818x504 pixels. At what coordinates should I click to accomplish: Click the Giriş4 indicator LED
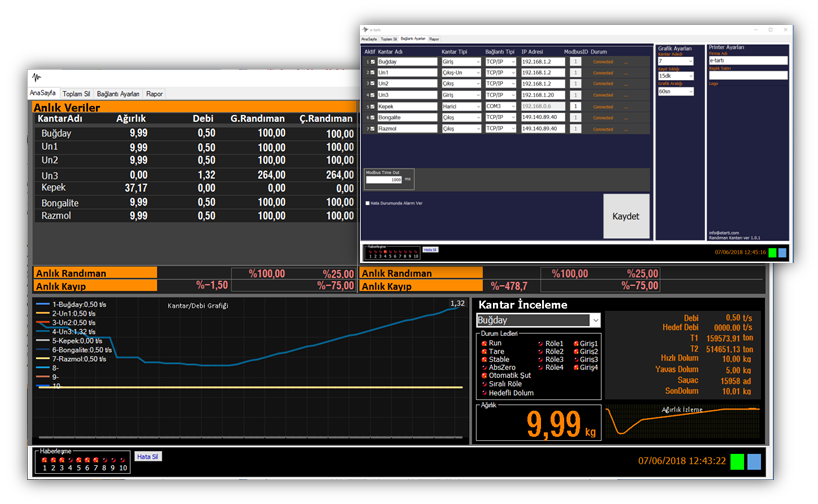click(575, 367)
